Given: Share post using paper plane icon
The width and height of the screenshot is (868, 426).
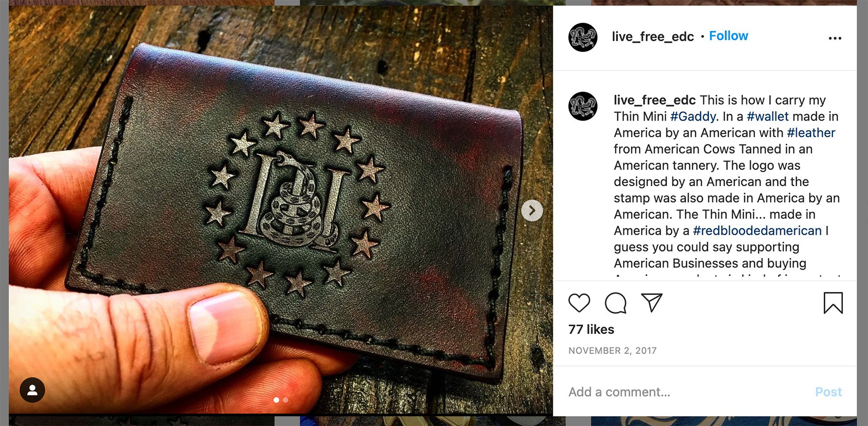Looking at the screenshot, I should pos(652,302).
